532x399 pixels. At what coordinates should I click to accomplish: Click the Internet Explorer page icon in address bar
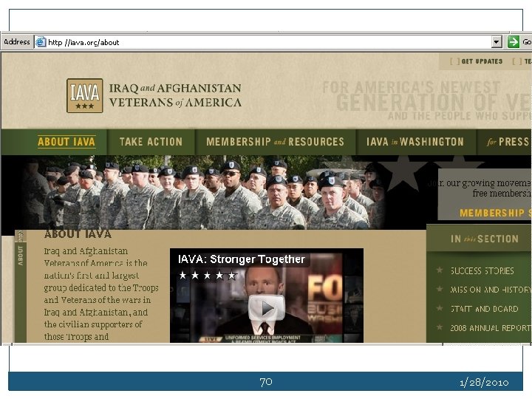click(x=41, y=42)
